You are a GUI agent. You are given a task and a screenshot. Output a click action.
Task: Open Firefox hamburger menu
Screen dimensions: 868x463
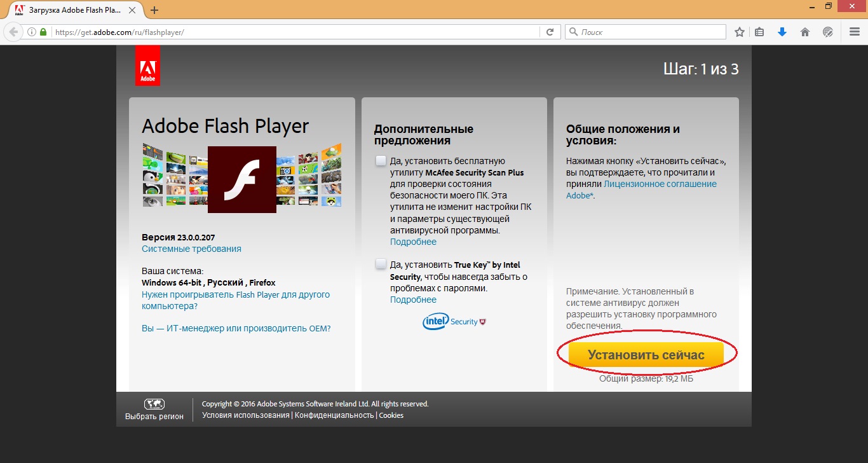pos(855,32)
